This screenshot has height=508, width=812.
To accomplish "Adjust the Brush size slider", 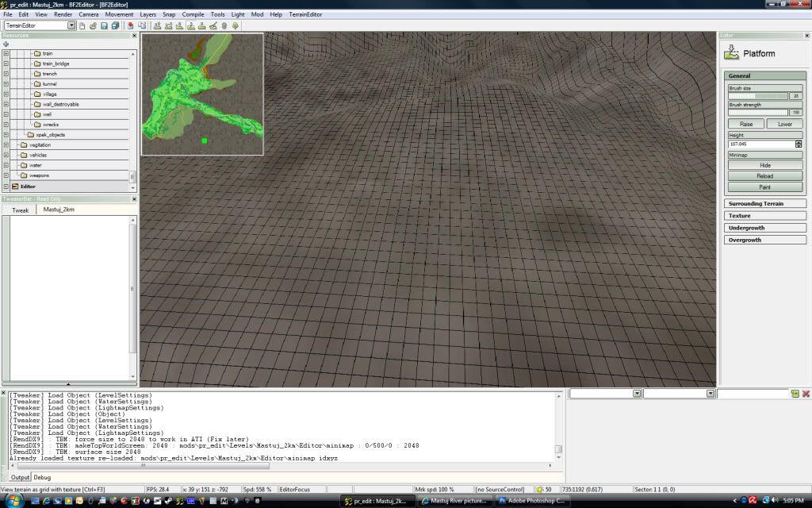I will pyautogui.click(x=758, y=96).
